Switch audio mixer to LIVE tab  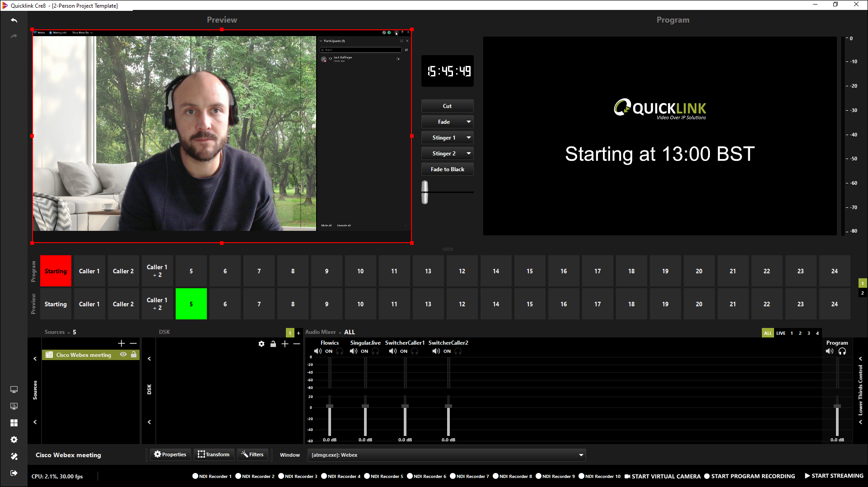pyautogui.click(x=781, y=333)
